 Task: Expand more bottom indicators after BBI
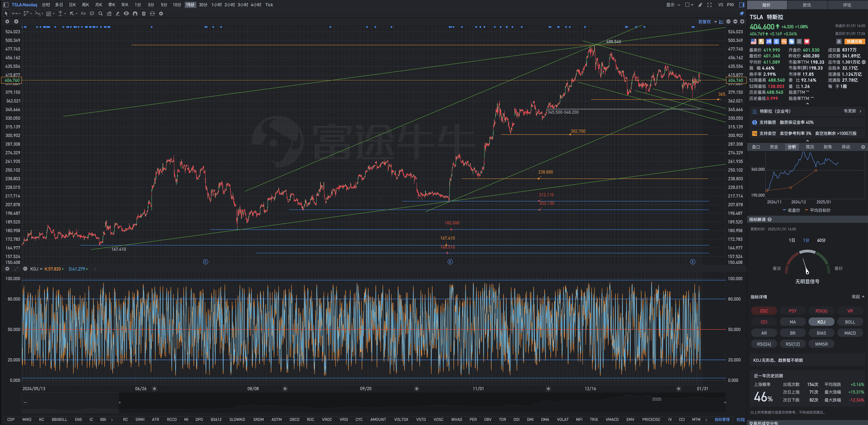tap(112, 420)
